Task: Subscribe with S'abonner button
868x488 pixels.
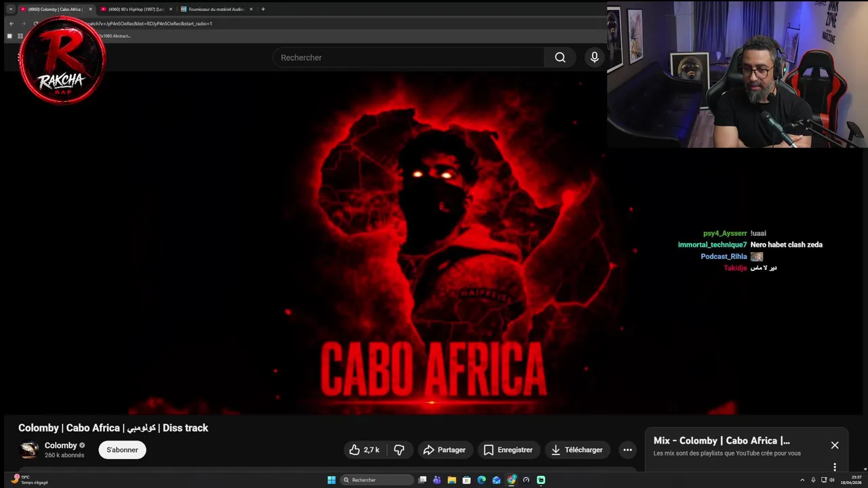Action: click(x=122, y=450)
